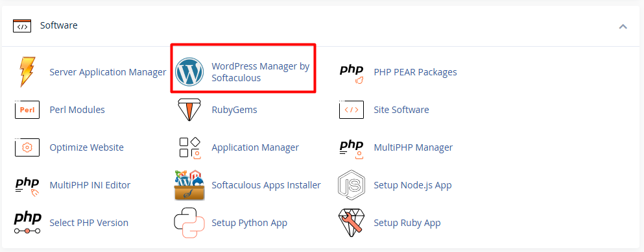Click the Softaculous Apps Installer box icon

tap(189, 185)
